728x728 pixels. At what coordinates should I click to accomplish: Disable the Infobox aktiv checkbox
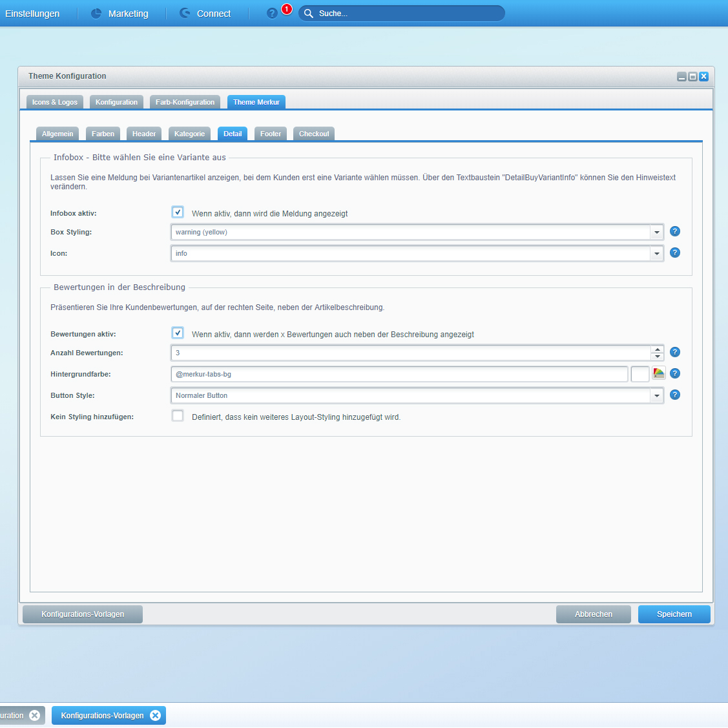[x=178, y=213]
